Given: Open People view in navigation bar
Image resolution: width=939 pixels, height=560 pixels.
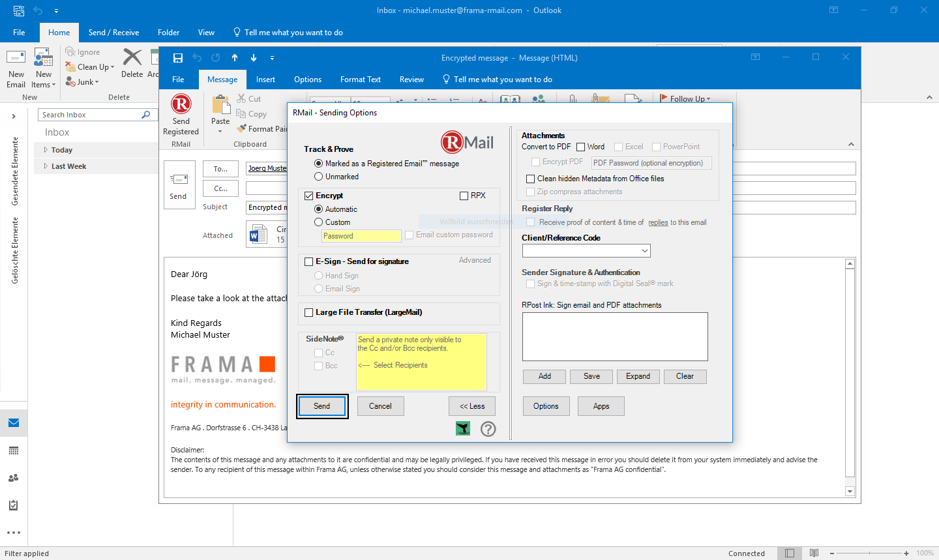Looking at the screenshot, I should click(x=14, y=478).
